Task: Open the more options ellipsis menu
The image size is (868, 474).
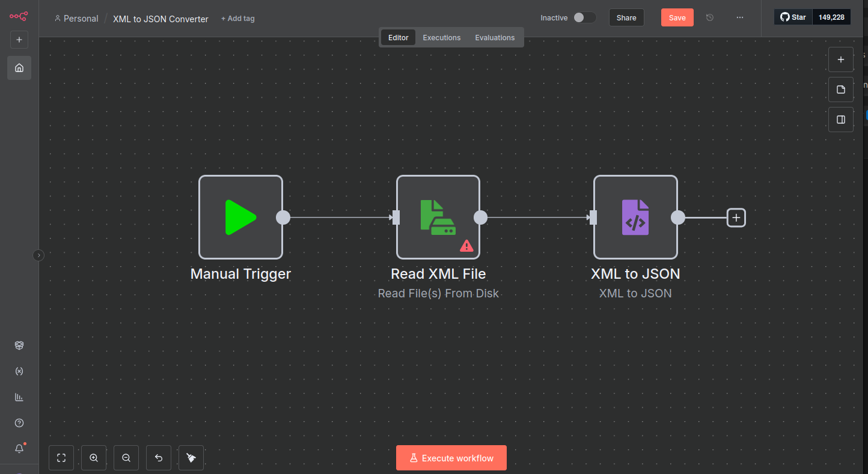Action: coord(740,17)
